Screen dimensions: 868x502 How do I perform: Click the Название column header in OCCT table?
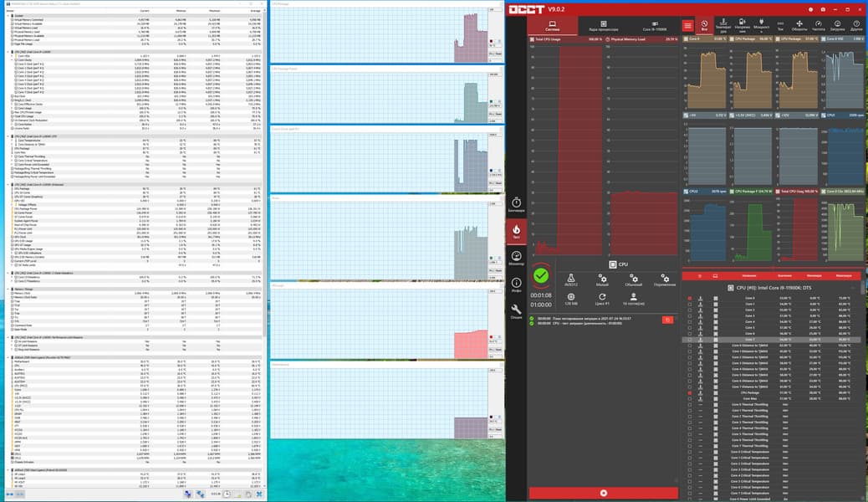point(749,275)
